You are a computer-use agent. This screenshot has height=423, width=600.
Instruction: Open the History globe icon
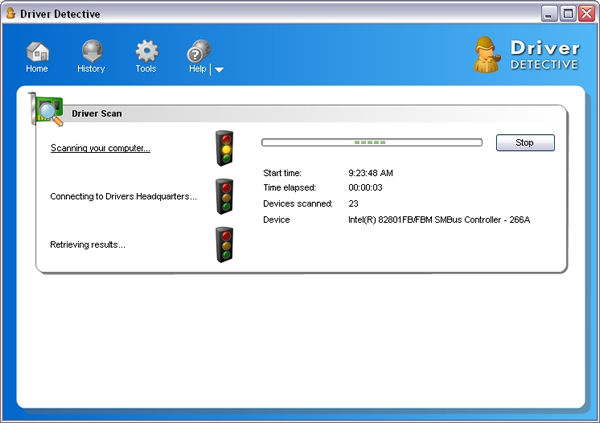coord(92,51)
